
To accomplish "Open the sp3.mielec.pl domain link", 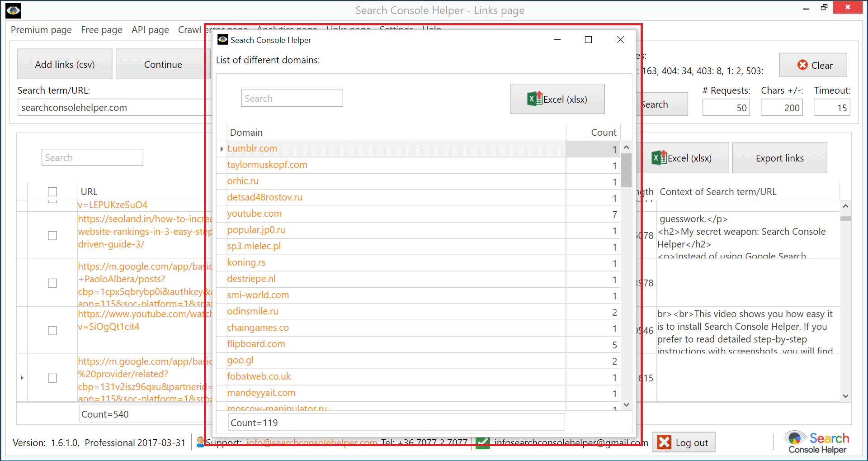I will point(254,246).
